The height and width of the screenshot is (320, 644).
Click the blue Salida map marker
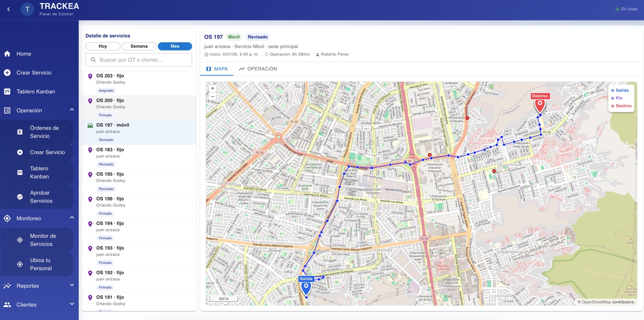306,288
